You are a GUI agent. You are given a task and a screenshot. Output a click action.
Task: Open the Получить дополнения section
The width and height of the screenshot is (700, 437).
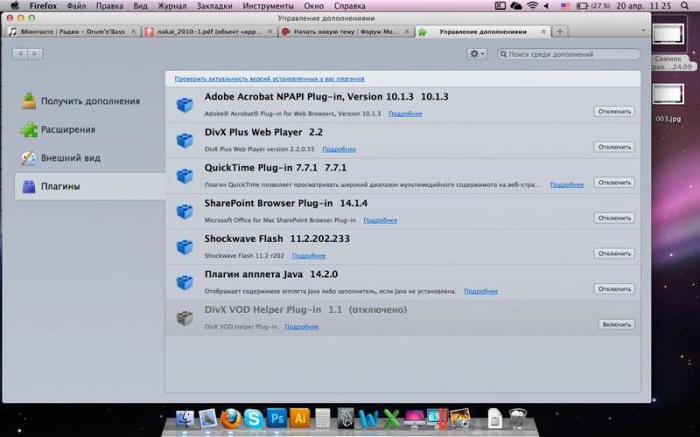click(80, 101)
